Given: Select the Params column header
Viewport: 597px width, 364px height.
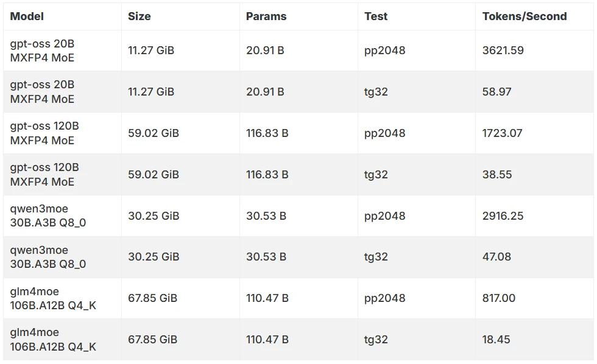Looking at the screenshot, I should [266, 16].
